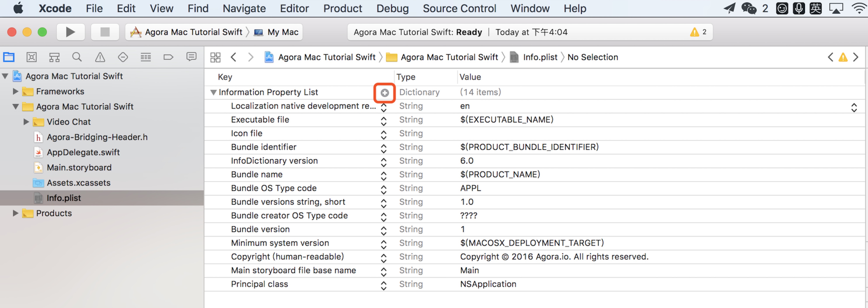Click No Selection in the jump bar
The image size is (868, 308).
592,57
